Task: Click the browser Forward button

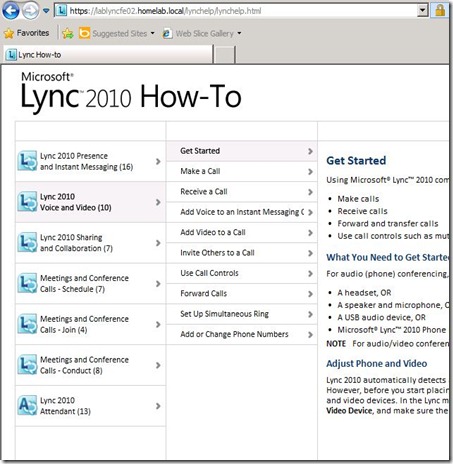Action: tap(30, 11)
